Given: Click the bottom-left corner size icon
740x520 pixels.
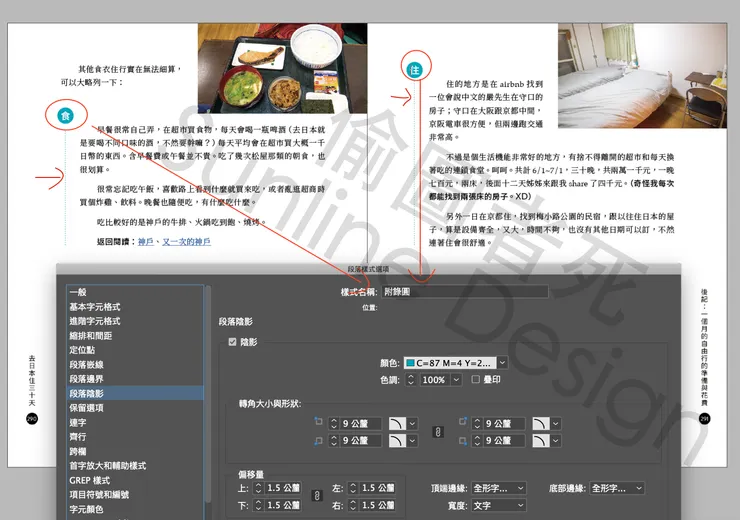Looking at the screenshot, I should coord(319,441).
